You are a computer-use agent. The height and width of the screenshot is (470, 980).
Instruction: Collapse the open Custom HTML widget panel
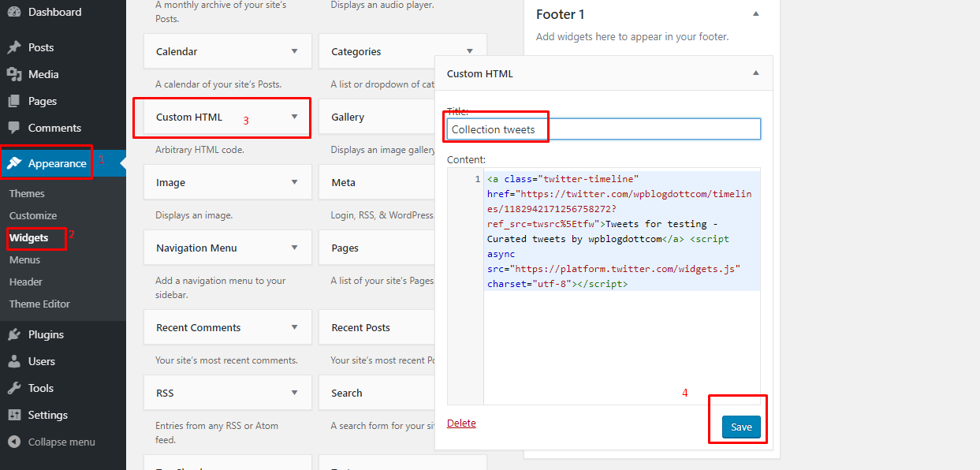tap(756, 73)
